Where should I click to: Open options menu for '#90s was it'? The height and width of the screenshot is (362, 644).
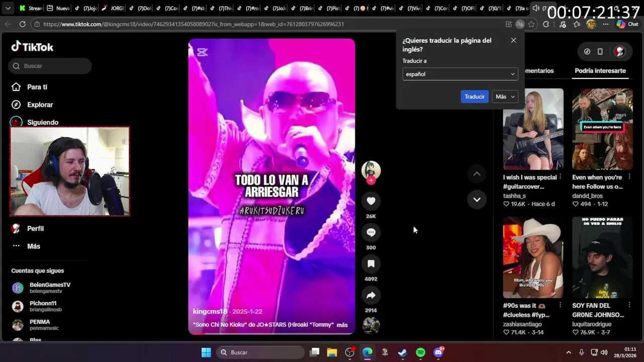pyautogui.click(x=560, y=305)
